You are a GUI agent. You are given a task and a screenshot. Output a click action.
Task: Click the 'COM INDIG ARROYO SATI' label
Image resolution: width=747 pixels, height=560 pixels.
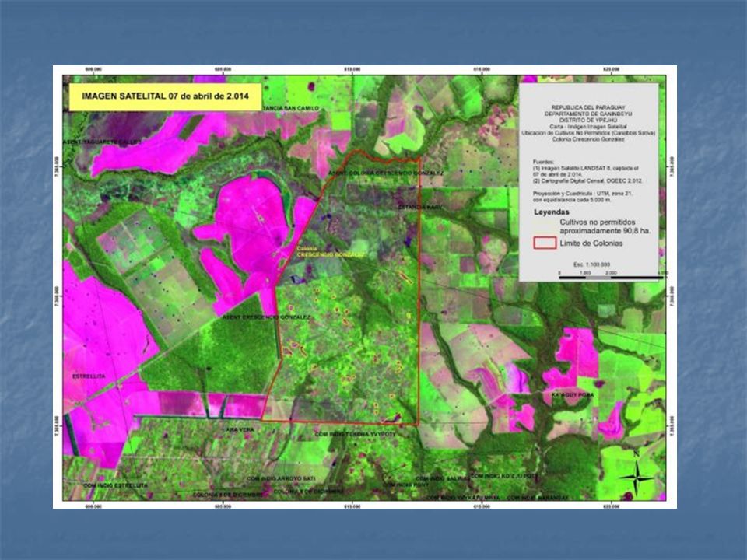(x=281, y=478)
